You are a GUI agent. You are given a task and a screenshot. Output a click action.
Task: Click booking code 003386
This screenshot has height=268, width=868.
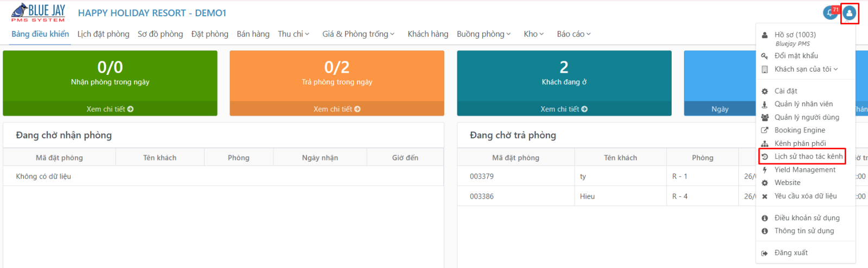tap(482, 196)
